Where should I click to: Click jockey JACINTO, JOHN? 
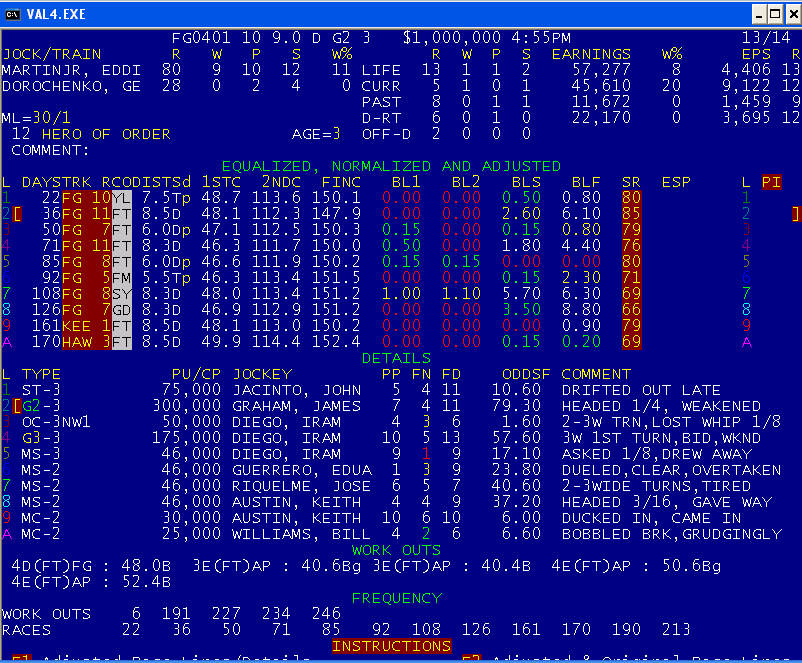click(297, 390)
